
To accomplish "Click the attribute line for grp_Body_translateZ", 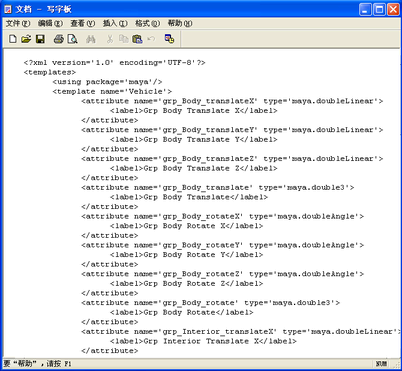I will coord(232,159).
